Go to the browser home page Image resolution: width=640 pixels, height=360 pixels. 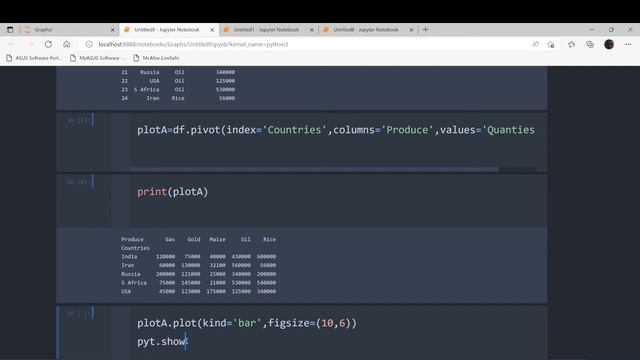[x=67, y=44]
